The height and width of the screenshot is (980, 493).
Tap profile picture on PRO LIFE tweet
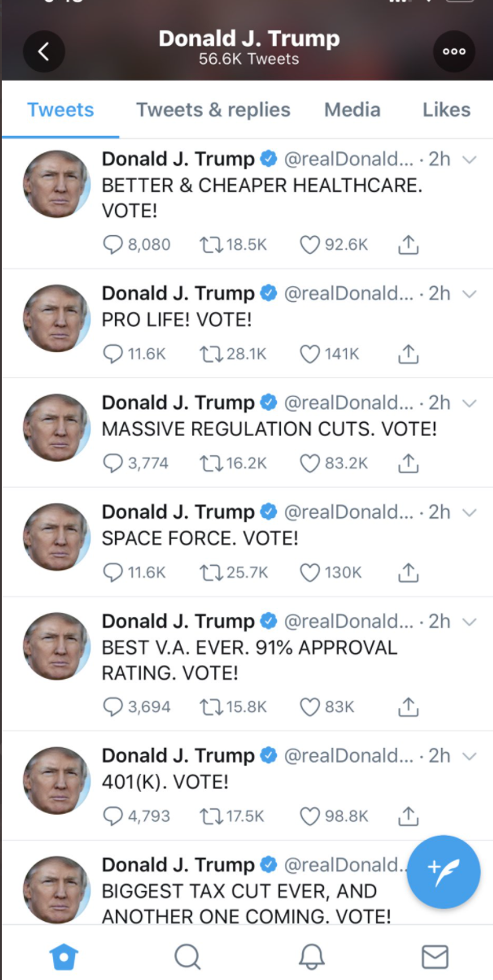[57, 319]
